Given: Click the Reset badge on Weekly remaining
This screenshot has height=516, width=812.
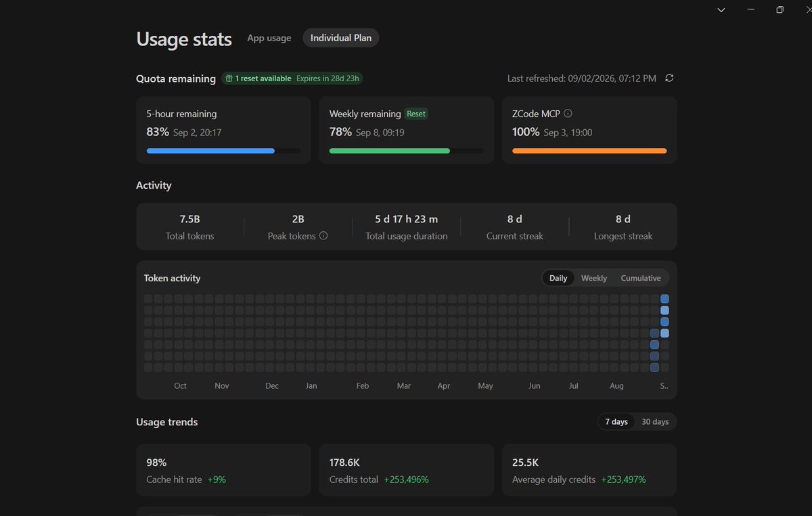Looking at the screenshot, I should (416, 114).
